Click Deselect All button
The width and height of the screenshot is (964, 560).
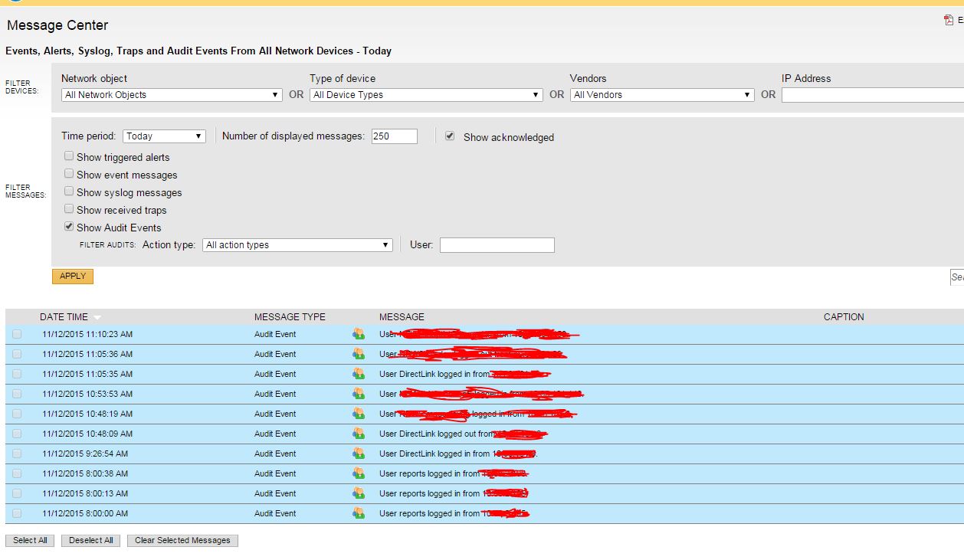point(91,540)
